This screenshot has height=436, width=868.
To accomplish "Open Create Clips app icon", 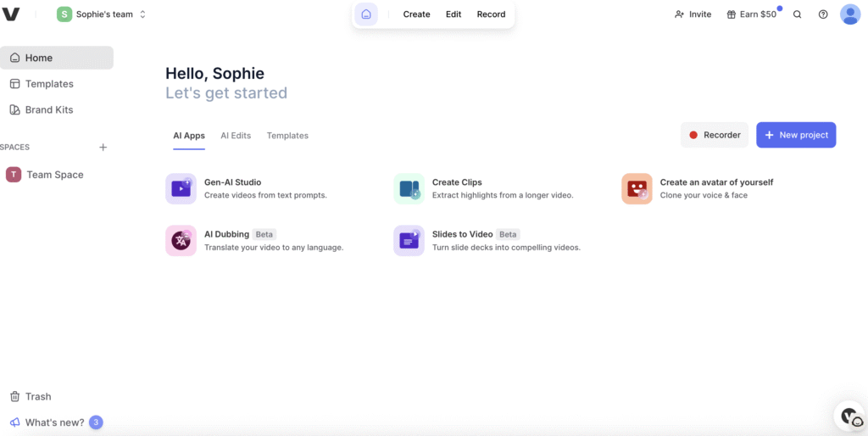I will tap(409, 188).
